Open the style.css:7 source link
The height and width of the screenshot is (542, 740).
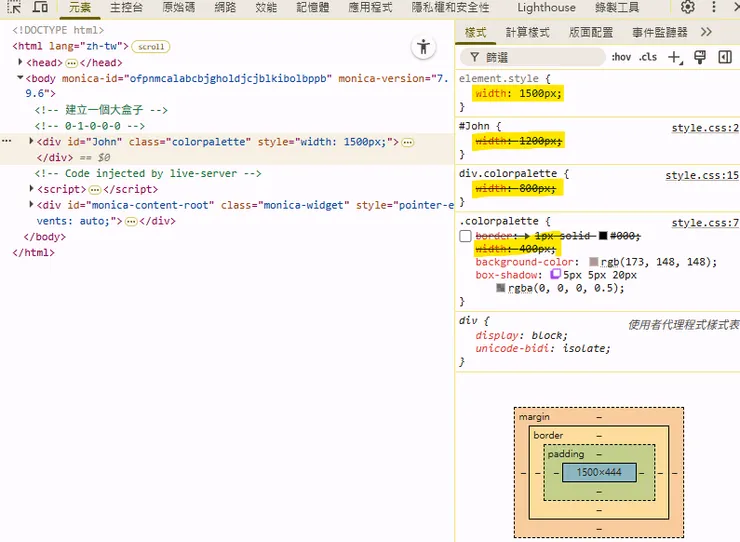(705, 223)
